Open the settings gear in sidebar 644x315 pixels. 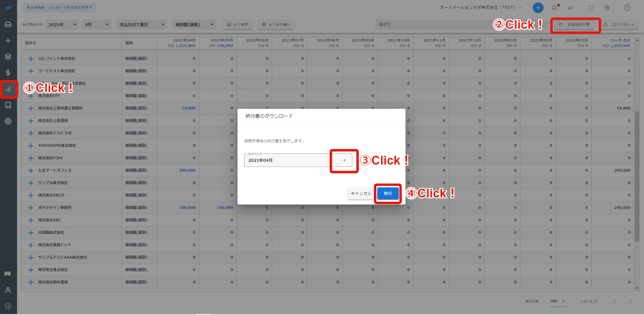8,121
